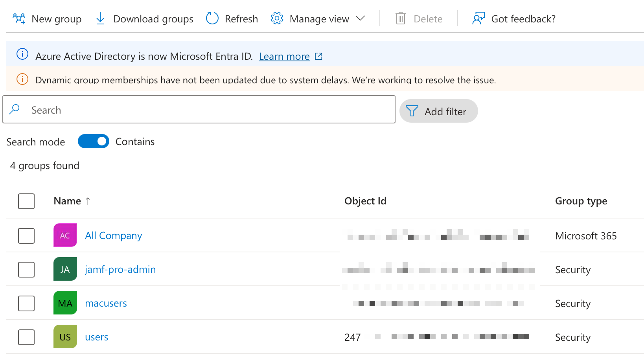Click the New group icon
The height and width of the screenshot is (364, 644).
point(19,18)
